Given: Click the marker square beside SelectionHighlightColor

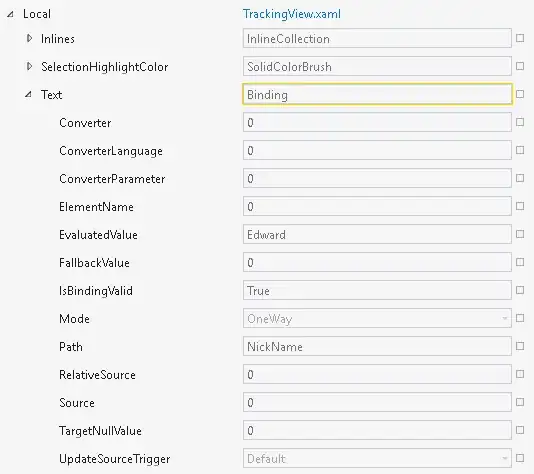Looking at the screenshot, I should coord(520,66).
